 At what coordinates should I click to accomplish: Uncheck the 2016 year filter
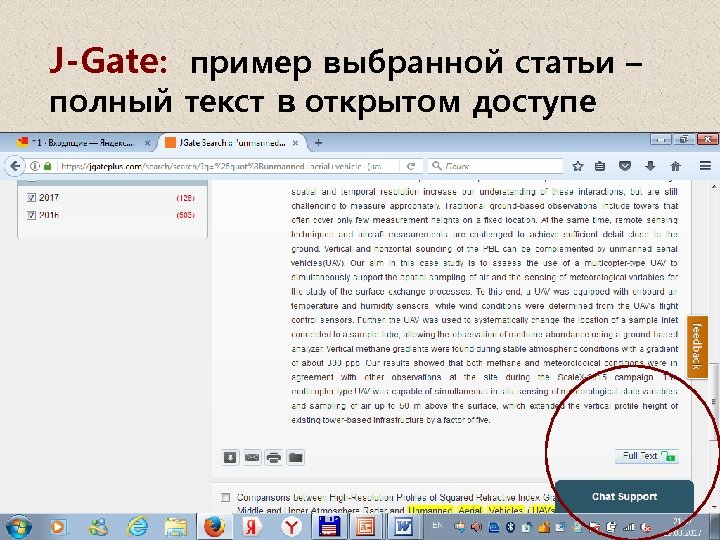click(31, 215)
